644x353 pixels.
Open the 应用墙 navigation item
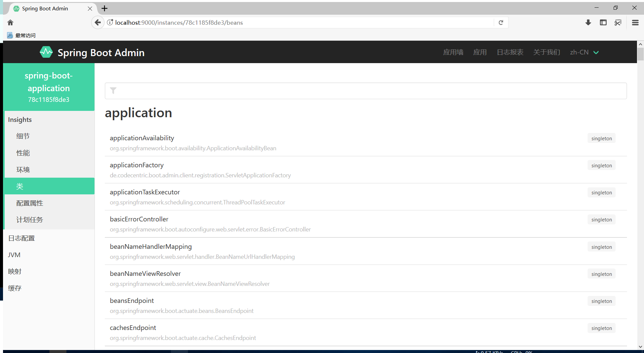[x=453, y=52]
